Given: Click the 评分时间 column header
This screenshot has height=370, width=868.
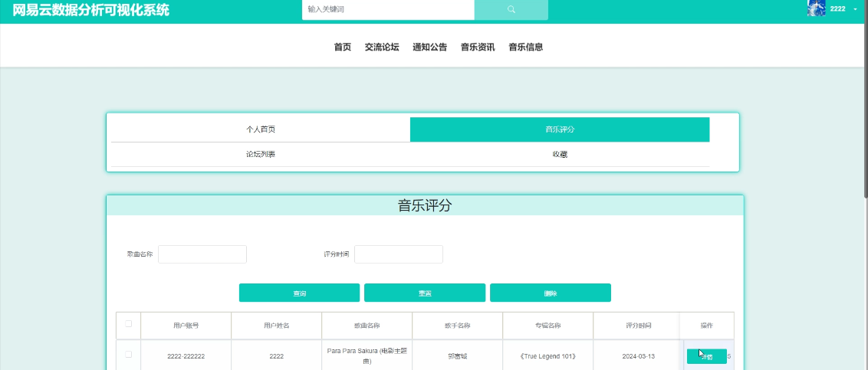Looking at the screenshot, I should [x=638, y=326].
